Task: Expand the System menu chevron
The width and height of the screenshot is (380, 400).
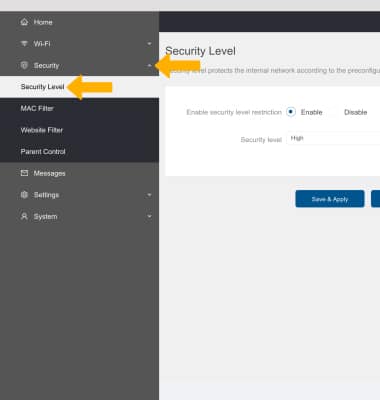Action: point(149,216)
